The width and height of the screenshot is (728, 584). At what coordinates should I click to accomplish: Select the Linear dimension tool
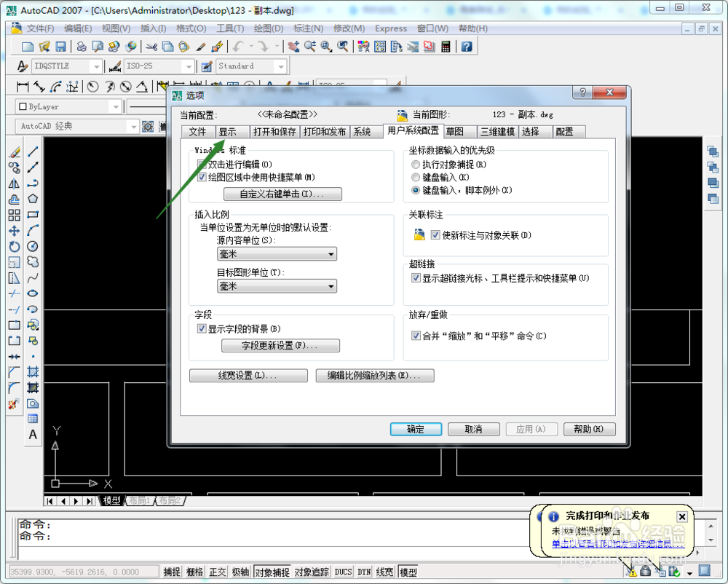coord(23,87)
